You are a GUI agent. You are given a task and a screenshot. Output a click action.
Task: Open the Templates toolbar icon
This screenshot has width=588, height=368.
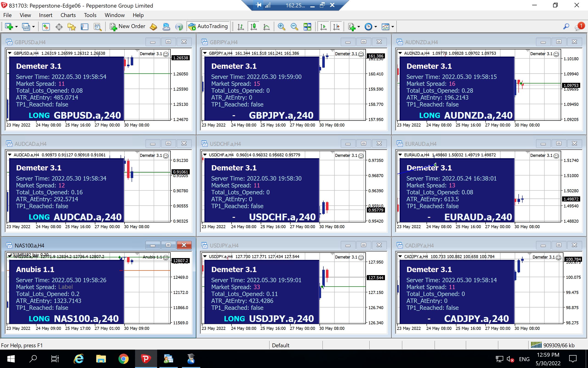click(385, 26)
